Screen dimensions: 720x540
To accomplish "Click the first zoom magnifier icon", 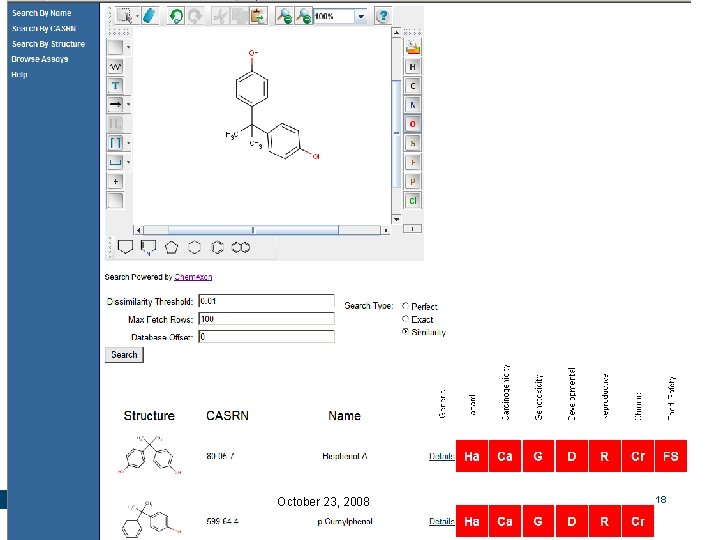I will click(x=284, y=16).
